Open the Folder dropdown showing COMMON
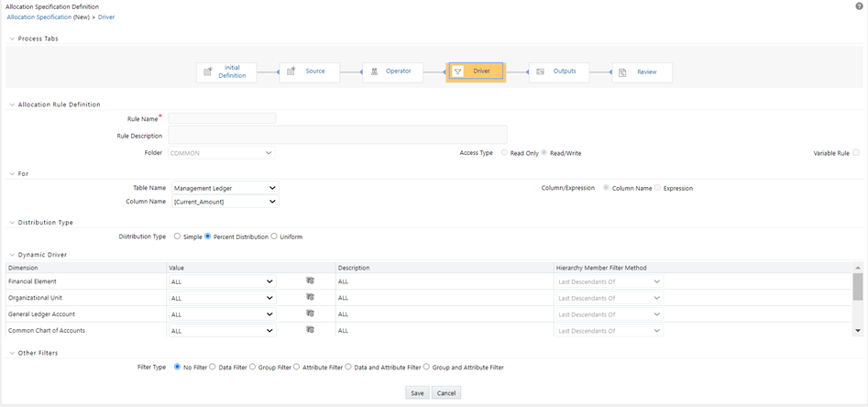The height and width of the screenshot is (407, 868). [222, 153]
